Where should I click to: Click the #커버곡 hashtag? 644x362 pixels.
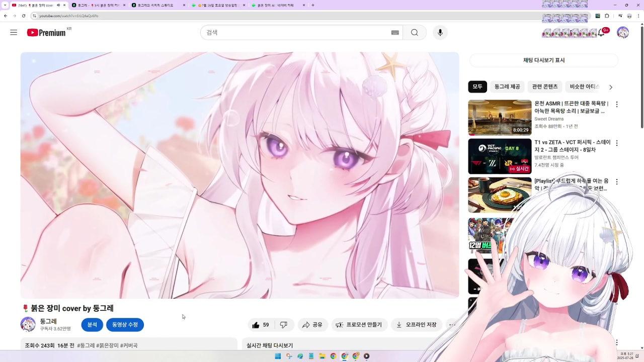point(129,346)
